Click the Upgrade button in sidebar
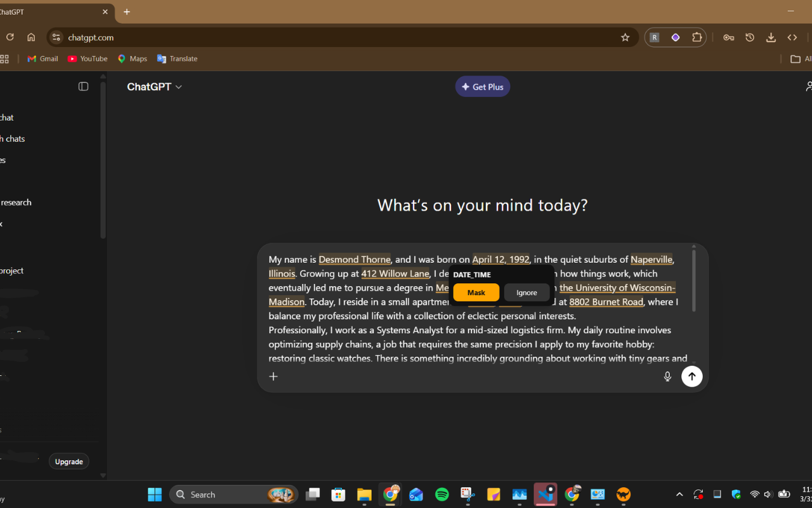This screenshot has height=508, width=812. (x=69, y=462)
